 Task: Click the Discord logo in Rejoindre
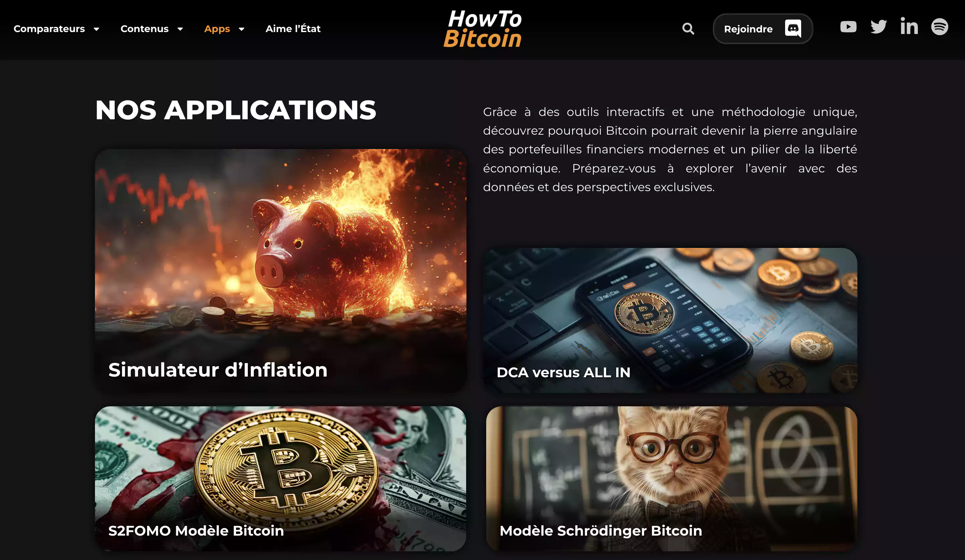[x=793, y=28]
